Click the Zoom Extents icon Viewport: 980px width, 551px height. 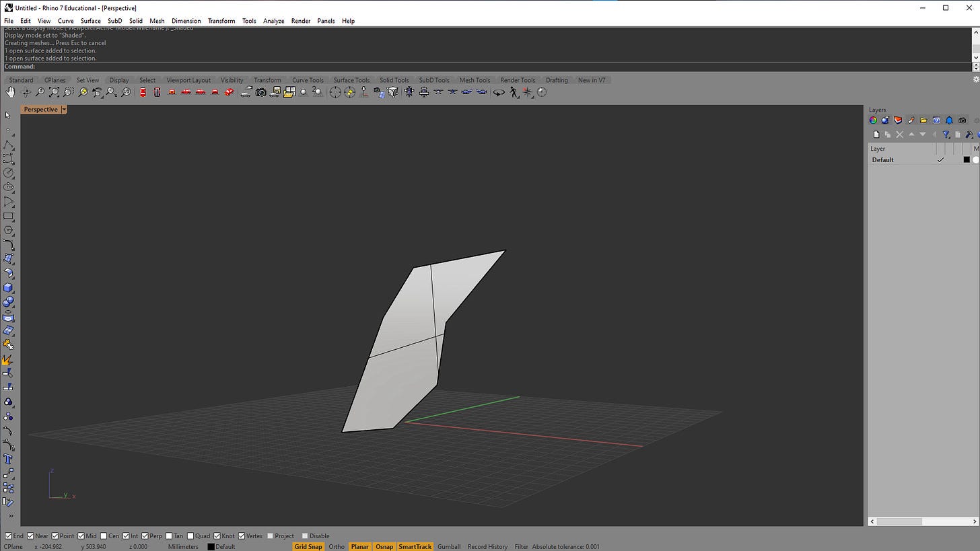(x=55, y=92)
